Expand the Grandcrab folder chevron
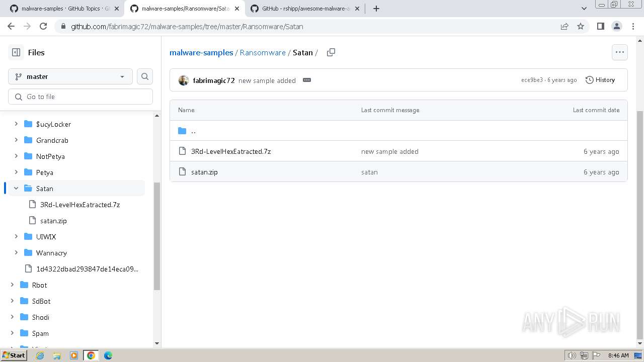644x362 pixels. tap(16, 140)
